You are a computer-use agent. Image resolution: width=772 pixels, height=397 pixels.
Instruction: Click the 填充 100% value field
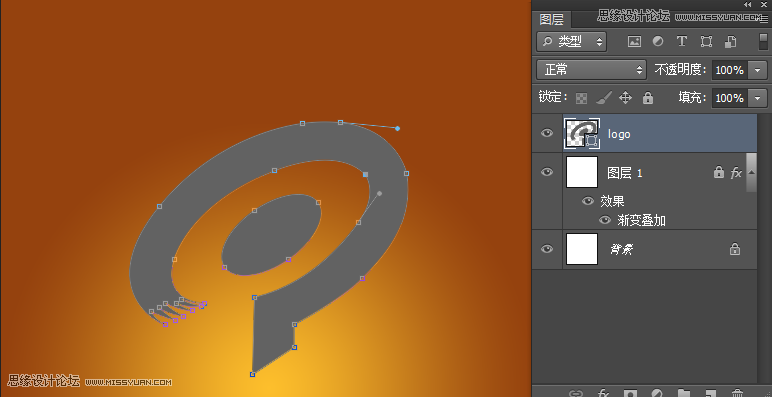[x=730, y=98]
